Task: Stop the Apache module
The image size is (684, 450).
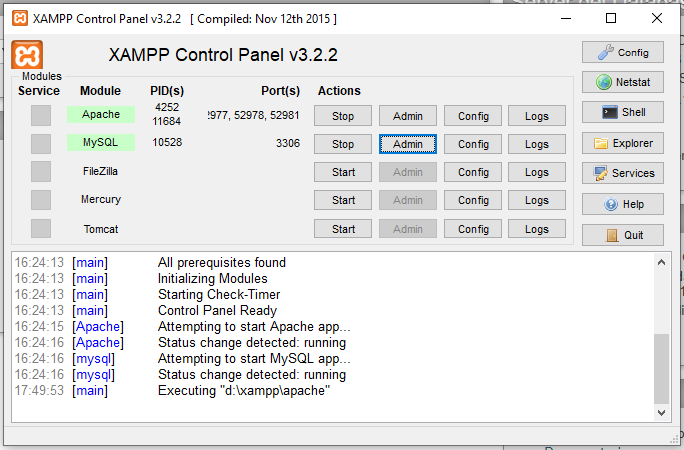Action: click(x=343, y=116)
